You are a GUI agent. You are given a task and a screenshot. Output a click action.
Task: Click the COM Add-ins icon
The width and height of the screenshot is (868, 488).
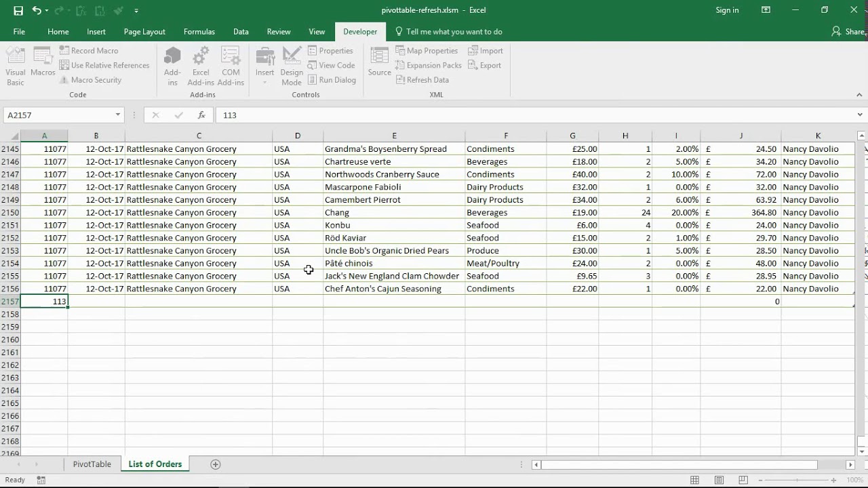[x=231, y=64]
